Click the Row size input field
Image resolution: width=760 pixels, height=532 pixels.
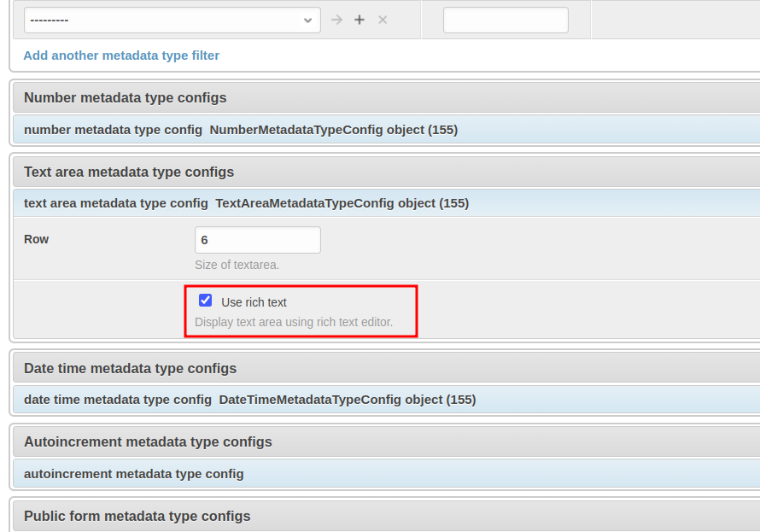click(257, 240)
